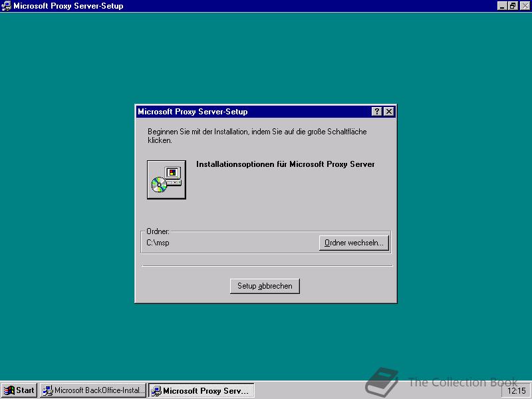This screenshot has height=399, width=532.
Task: Click the large installation options icon button
Action: pyautogui.click(x=166, y=180)
